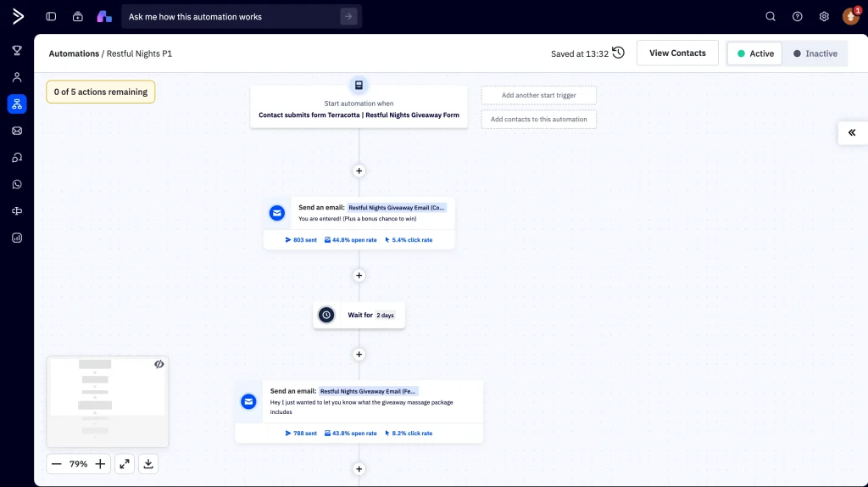Image resolution: width=868 pixels, height=487 pixels.
Task: Click the 43.8% open rate stat
Action: (x=350, y=434)
